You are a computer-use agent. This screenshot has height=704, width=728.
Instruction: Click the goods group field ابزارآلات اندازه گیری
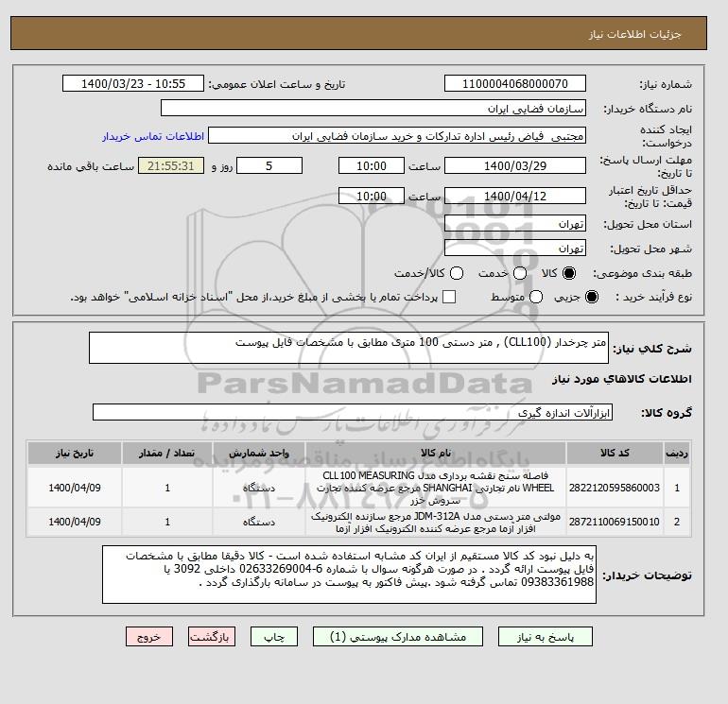(x=353, y=412)
